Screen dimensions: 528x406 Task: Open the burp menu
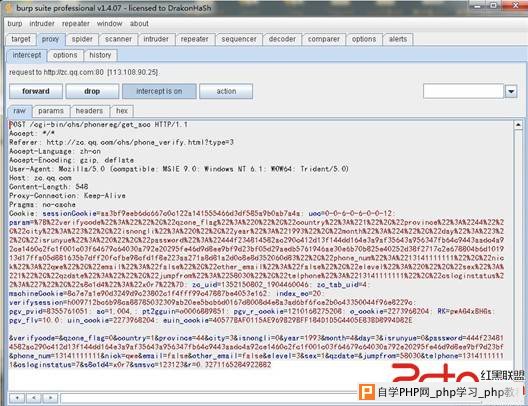point(15,24)
